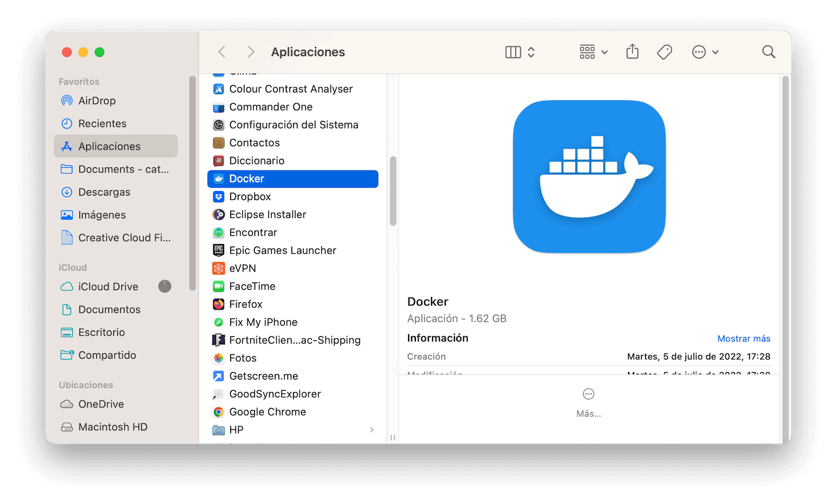The height and width of the screenshot is (504, 837).
Task: Click the Dropbox icon in list
Action: [x=219, y=197]
